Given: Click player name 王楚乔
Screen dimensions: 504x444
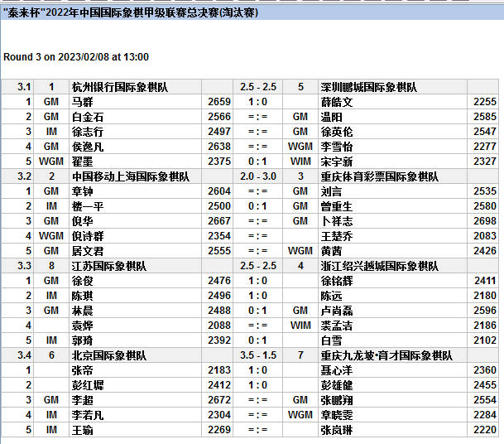Looking at the screenshot, I should 337,236.
